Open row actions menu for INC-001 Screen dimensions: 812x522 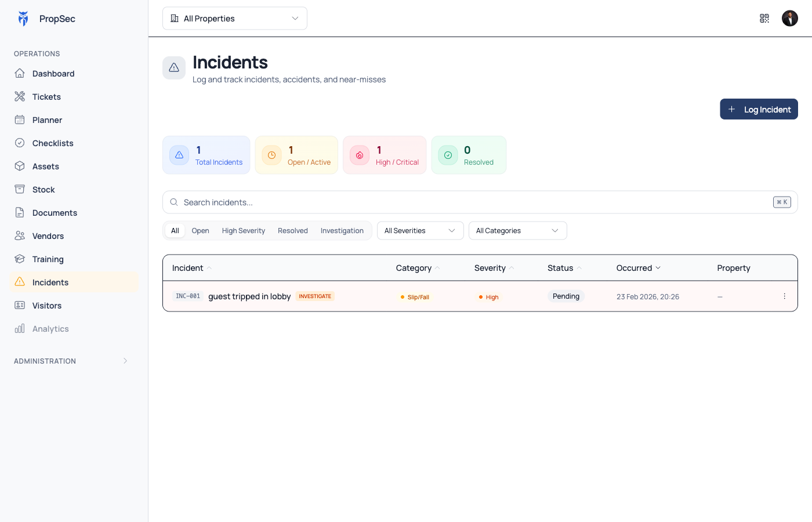click(x=784, y=296)
